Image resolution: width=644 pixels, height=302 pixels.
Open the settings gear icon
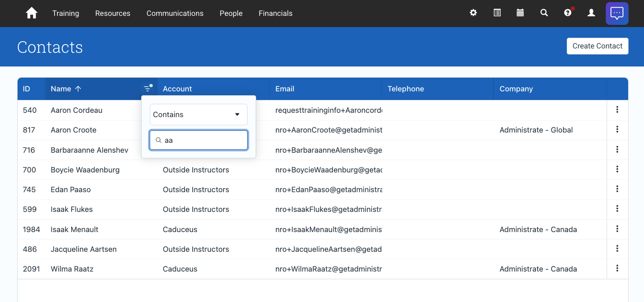coord(473,13)
